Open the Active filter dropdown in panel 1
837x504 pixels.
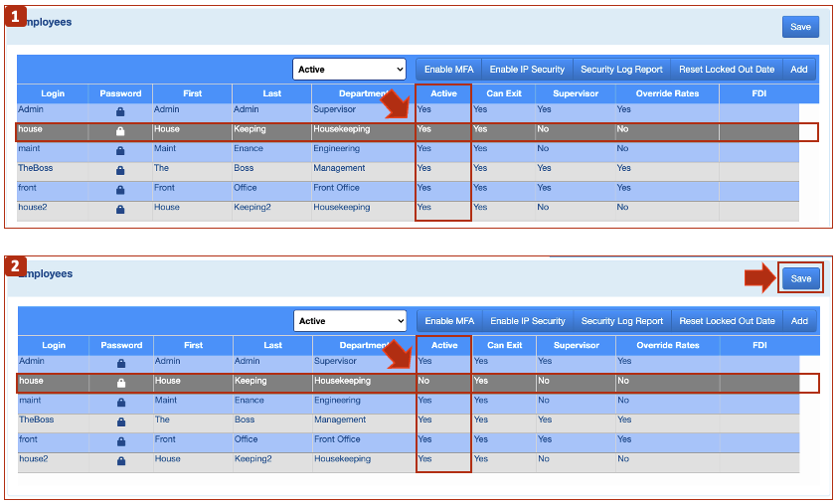[x=350, y=70]
